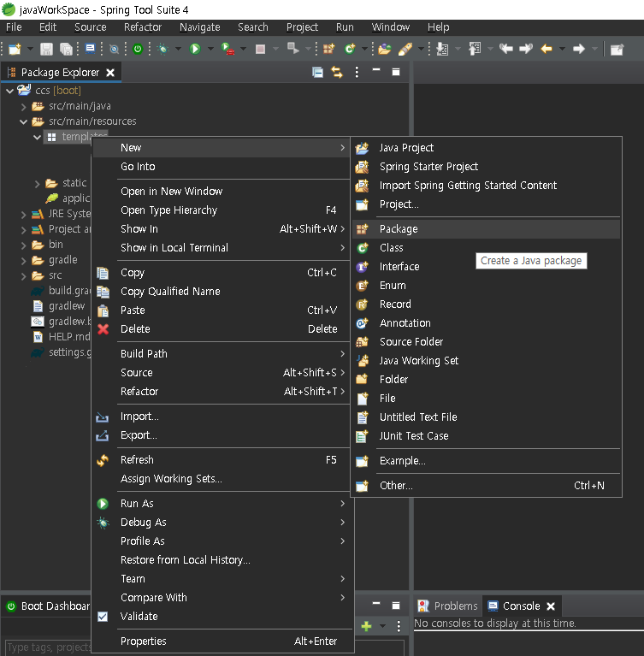Click the Debug bug icon in toolbar
This screenshot has height=656, width=644.
pyautogui.click(x=162, y=49)
